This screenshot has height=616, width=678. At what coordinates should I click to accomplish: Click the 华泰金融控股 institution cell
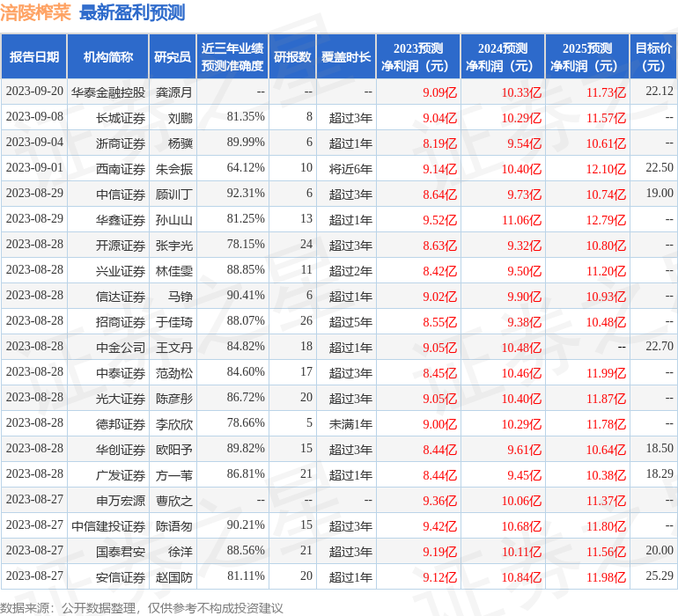coord(108,92)
